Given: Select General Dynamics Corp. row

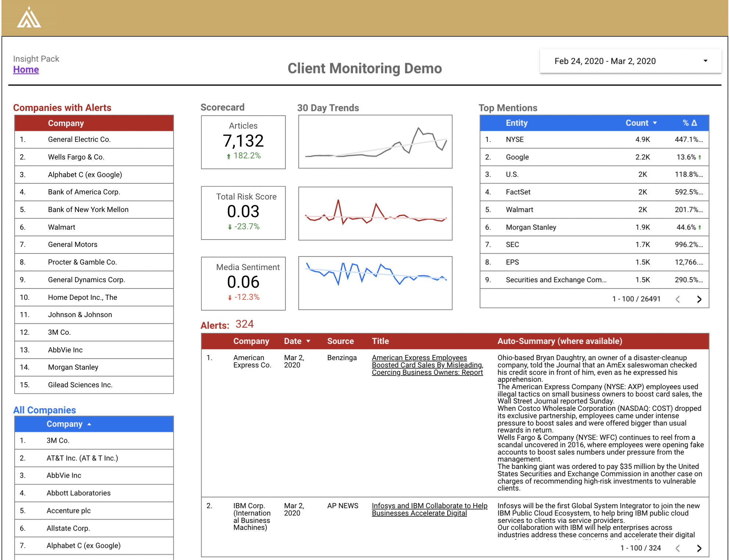Looking at the screenshot, I should [94, 280].
